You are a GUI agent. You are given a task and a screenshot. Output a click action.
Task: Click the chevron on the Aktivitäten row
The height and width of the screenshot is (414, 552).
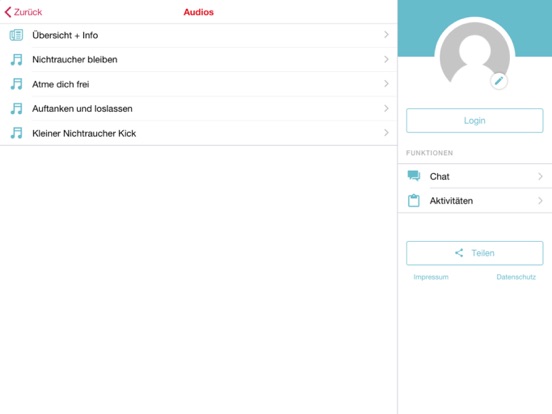point(540,201)
